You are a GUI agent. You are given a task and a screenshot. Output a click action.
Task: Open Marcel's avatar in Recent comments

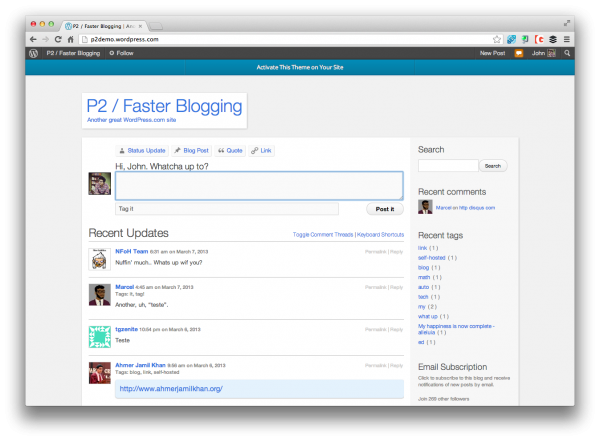[425, 207]
